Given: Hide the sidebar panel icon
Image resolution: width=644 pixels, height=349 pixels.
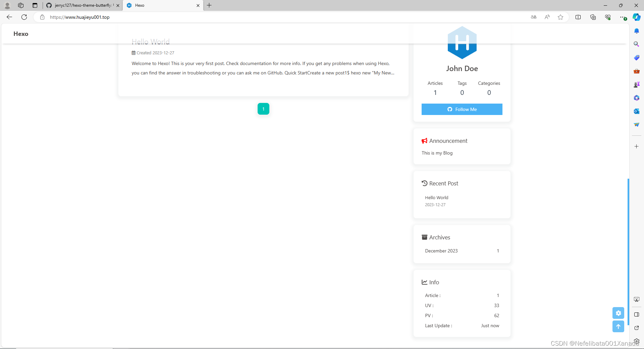Looking at the screenshot, I should (636, 314).
